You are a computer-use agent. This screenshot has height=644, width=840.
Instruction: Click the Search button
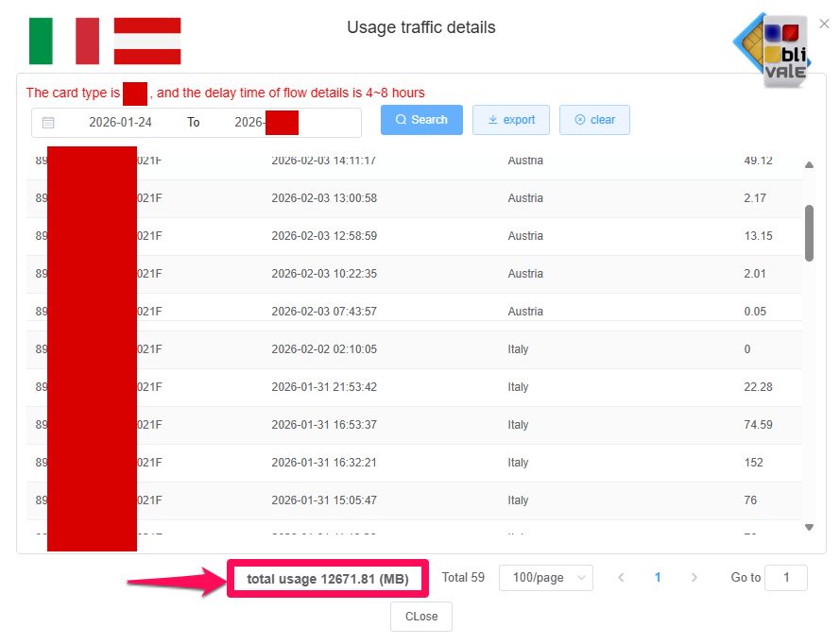point(421,120)
